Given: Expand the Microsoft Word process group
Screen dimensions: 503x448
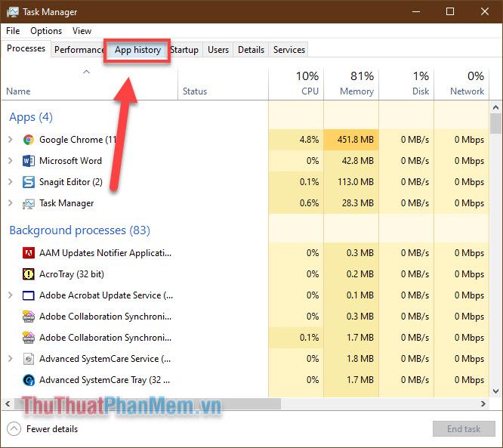Looking at the screenshot, I should click(11, 160).
